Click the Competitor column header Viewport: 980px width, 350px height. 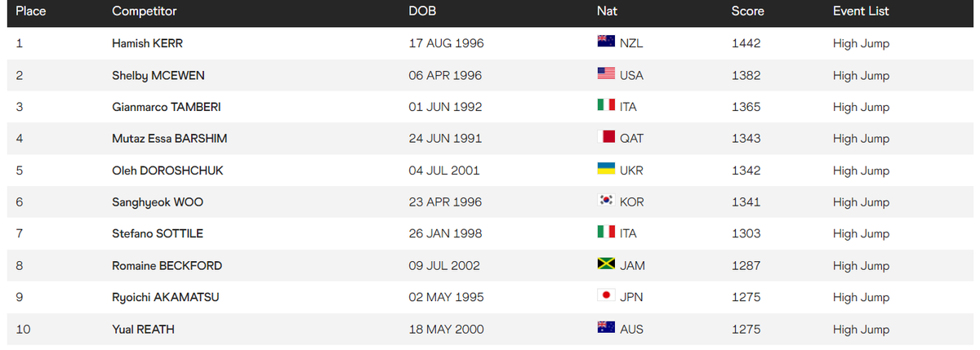144,11
